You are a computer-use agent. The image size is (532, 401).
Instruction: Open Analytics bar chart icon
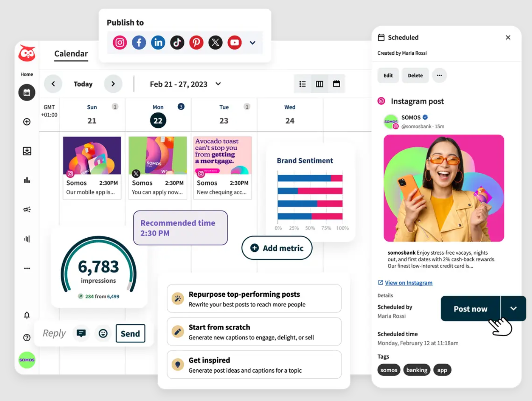pos(27,180)
